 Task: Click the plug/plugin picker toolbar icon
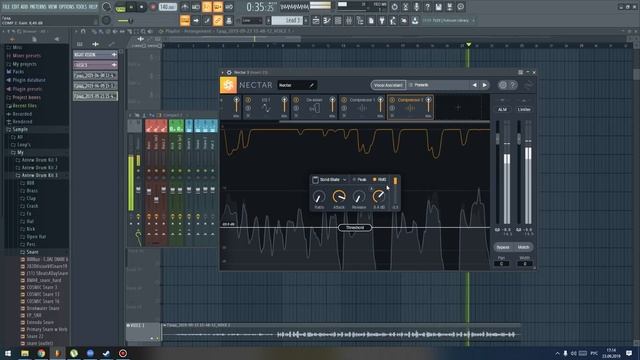(382, 20)
